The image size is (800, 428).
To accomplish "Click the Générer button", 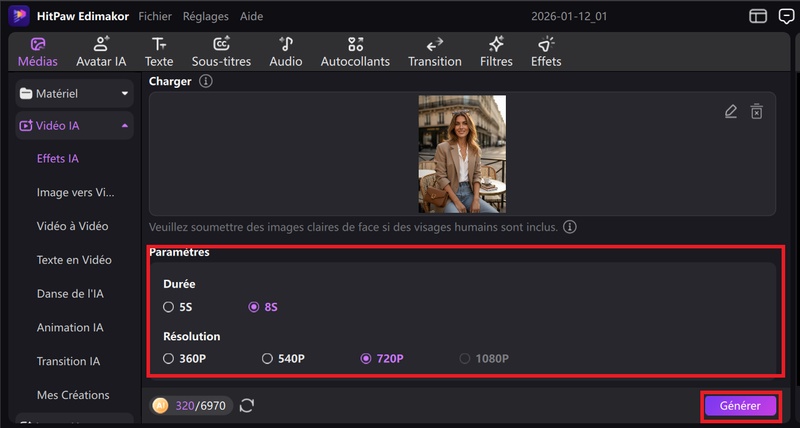I will click(x=740, y=406).
